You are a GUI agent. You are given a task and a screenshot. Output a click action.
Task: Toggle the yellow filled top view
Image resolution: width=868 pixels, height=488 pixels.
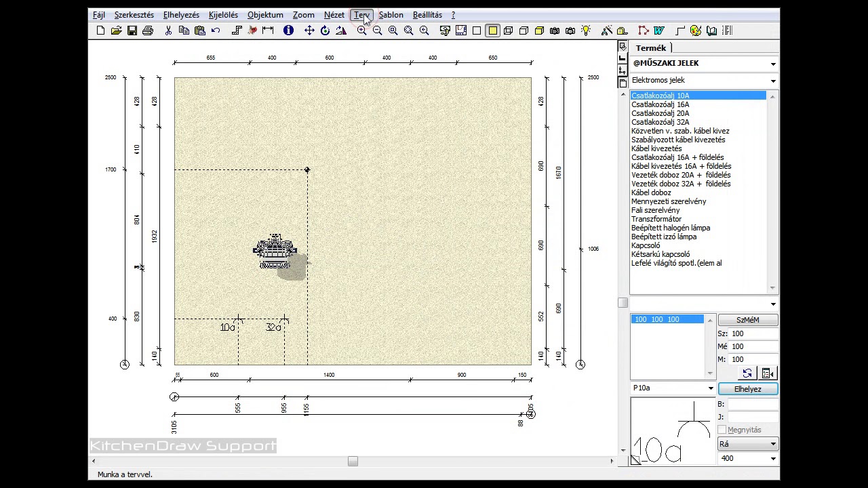coord(492,30)
